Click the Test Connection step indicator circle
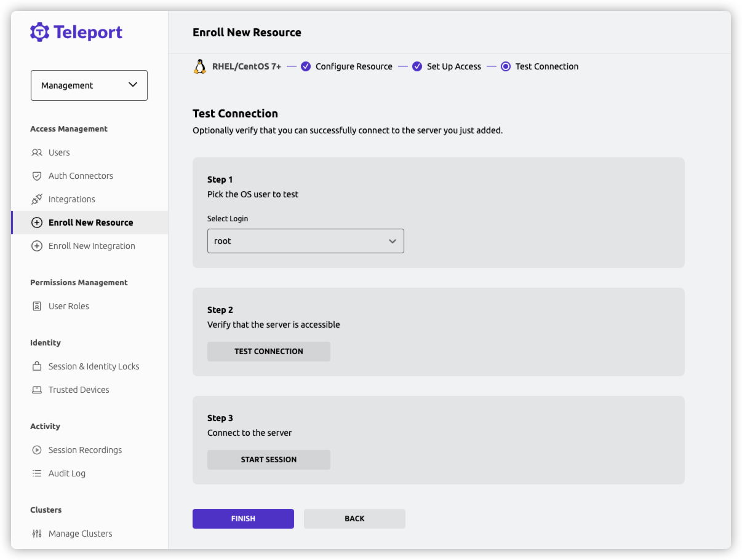The width and height of the screenshot is (742, 560). [506, 66]
